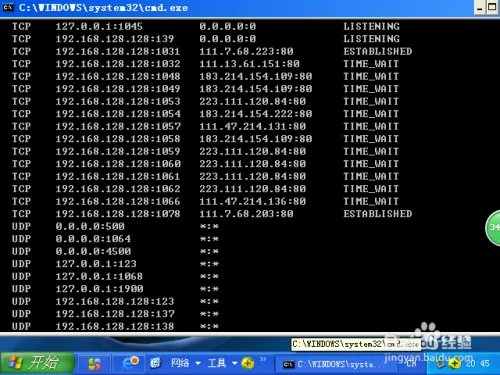The width and height of the screenshot is (500, 375).
Task: Click the colorful quick launch icon beside Start
Action: (94, 363)
